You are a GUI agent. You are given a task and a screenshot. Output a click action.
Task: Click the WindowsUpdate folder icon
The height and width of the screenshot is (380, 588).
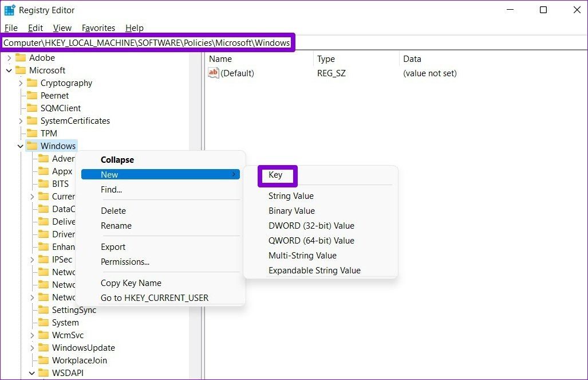(44, 348)
